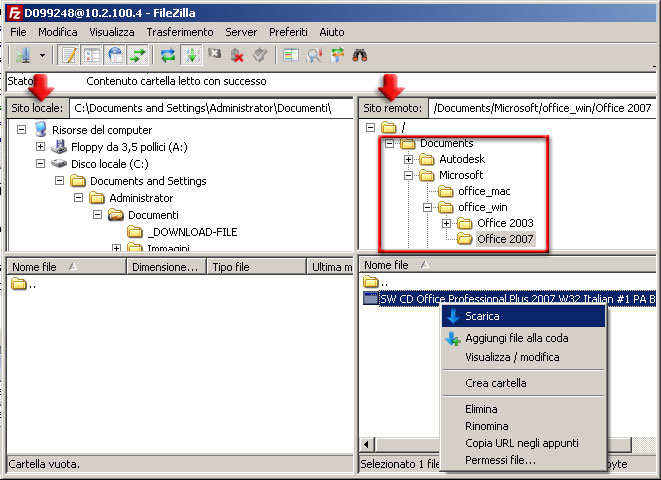
Task: Collapse the Administrator tree node
Action: coord(78,198)
